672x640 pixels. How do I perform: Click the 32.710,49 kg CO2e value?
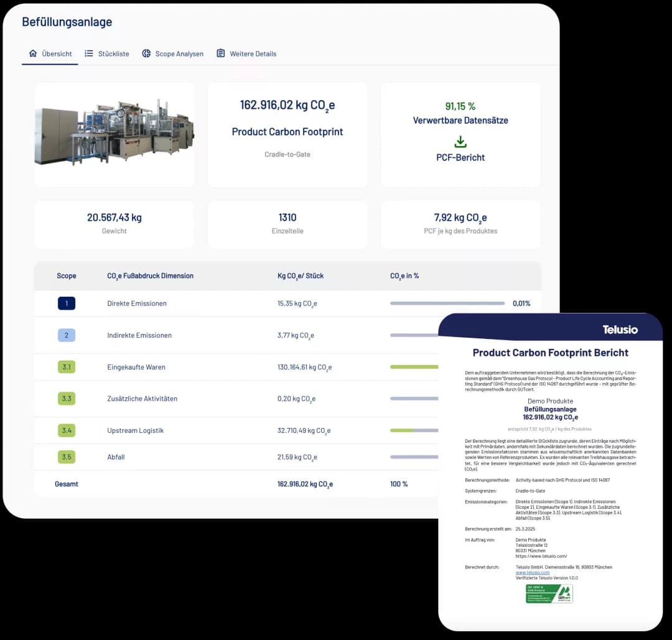[304, 430]
